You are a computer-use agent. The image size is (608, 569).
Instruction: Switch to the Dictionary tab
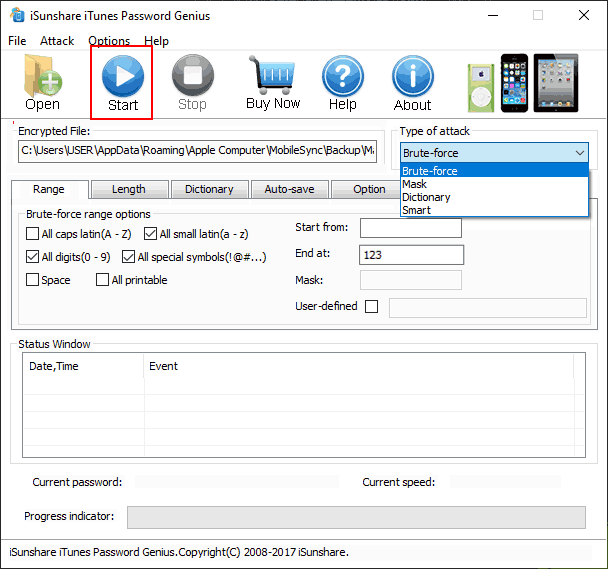click(x=209, y=189)
